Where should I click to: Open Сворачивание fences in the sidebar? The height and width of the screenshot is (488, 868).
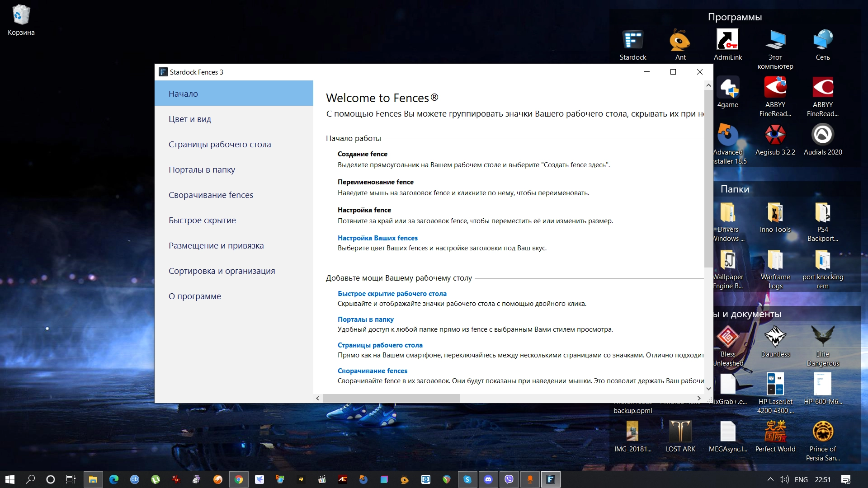coord(234,195)
